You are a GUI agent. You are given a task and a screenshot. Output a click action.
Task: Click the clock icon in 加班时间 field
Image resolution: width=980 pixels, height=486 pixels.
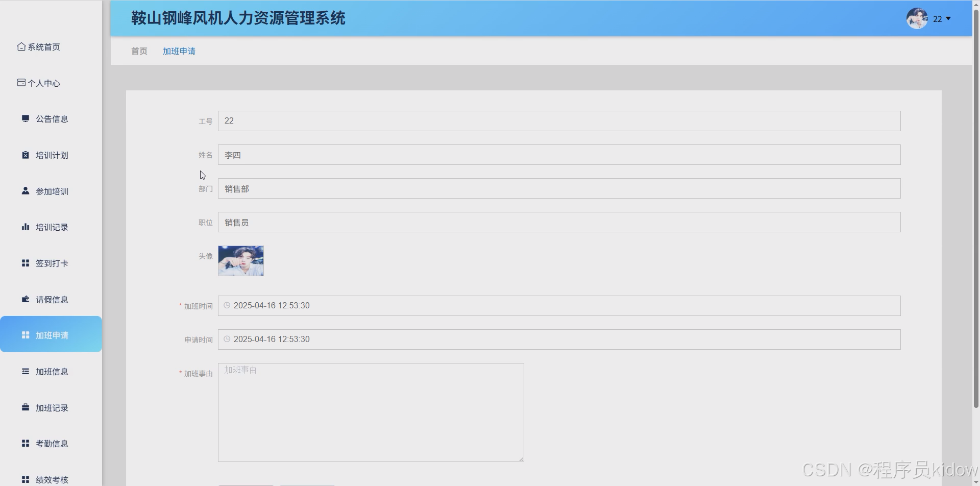227,305
